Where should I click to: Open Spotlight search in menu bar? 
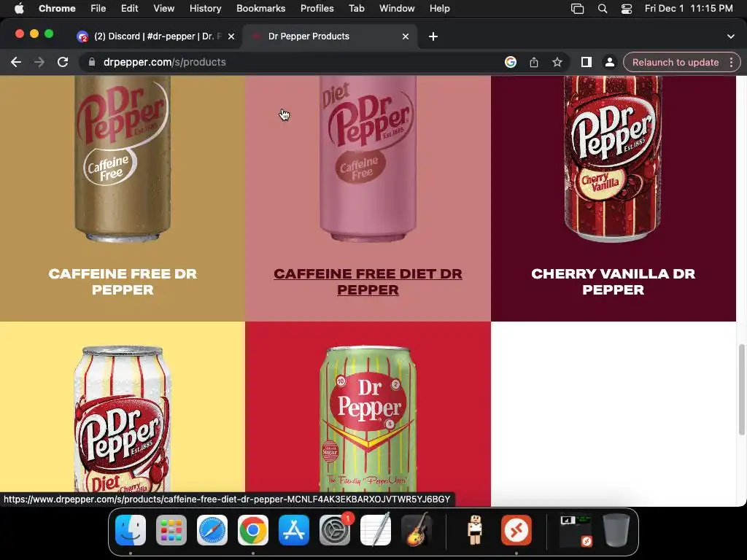pyautogui.click(x=602, y=8)
